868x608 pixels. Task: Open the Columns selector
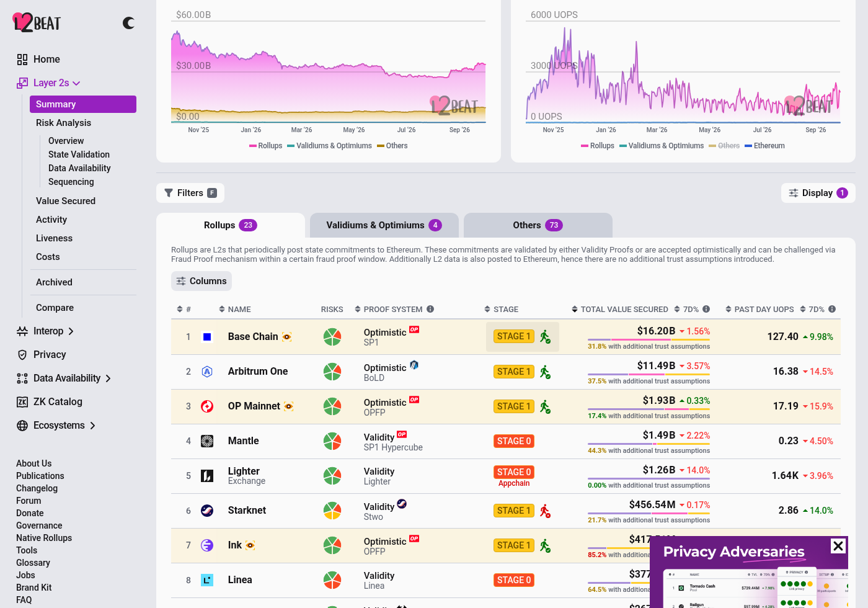point(201,281)
